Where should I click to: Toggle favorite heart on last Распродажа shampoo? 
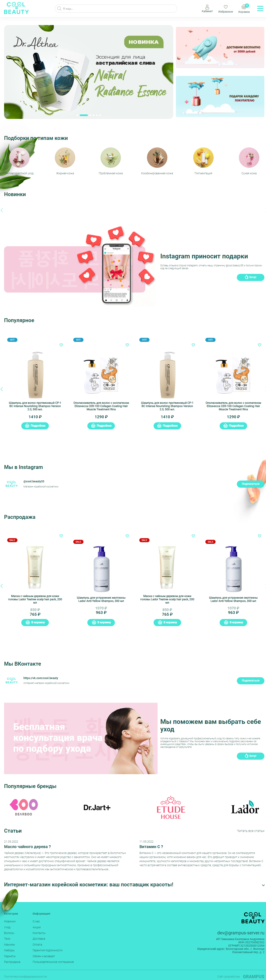[259, 536]
